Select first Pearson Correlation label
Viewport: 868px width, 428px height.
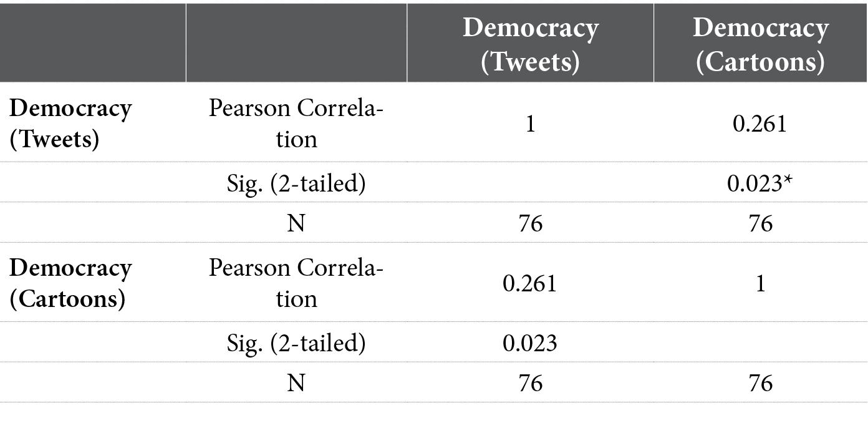[x=296, y=124]
